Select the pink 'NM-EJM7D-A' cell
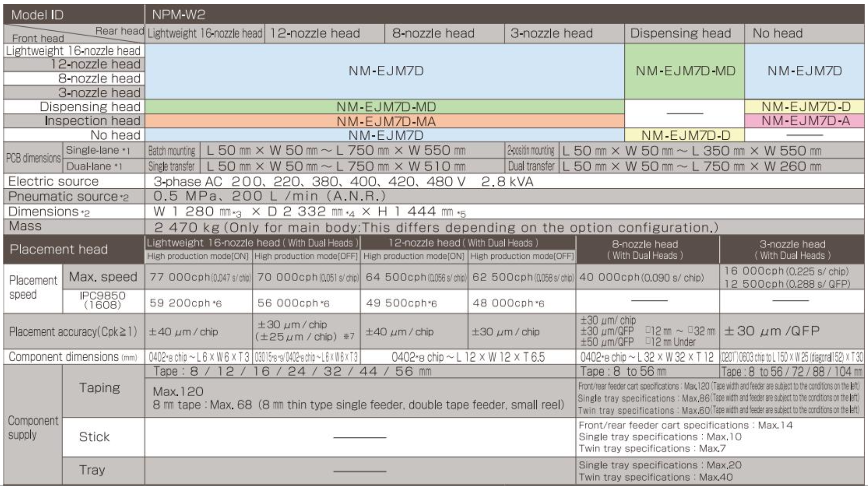868x486 pixels. coord(804,121)
